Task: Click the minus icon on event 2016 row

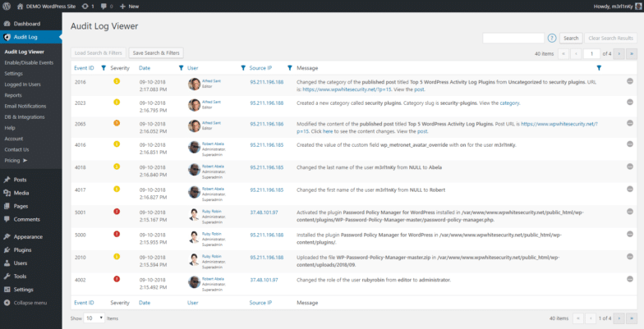Action: pyautogui.click(x=629, y=81)
